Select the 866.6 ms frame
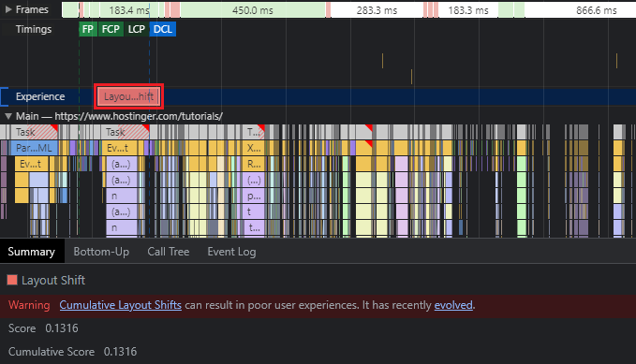 pos(581,10)
